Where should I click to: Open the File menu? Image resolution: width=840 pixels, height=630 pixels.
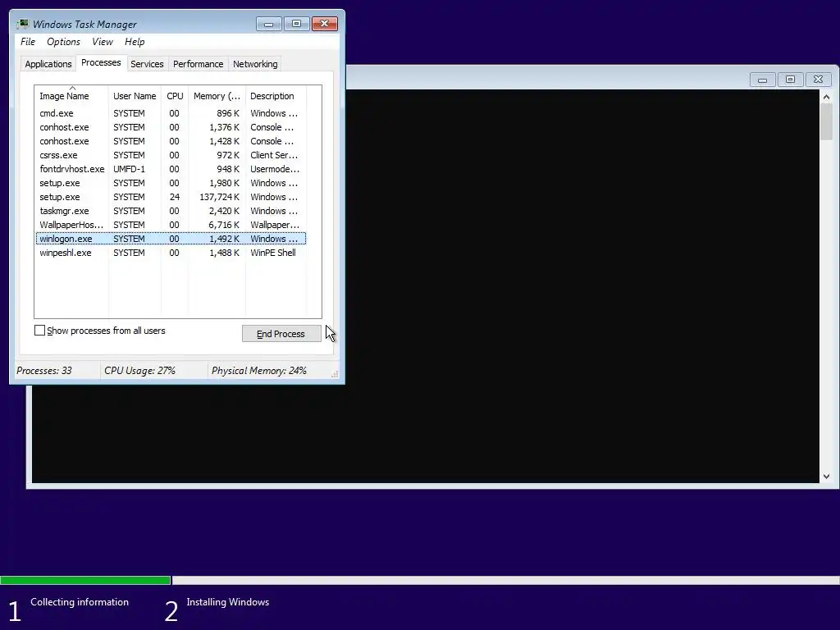tap(28, 42)
